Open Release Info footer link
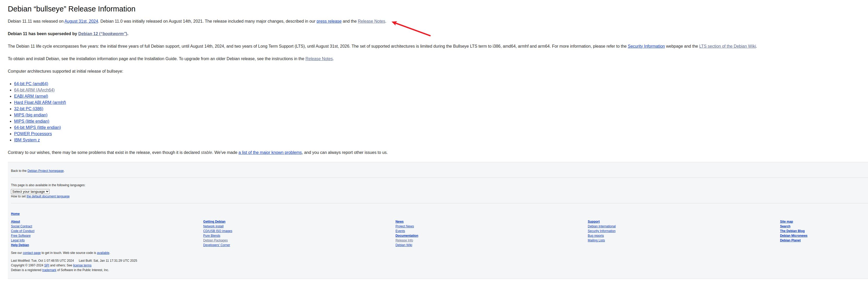Image resolution: width=868 pixels, height=300 pixels. point(404,240)
